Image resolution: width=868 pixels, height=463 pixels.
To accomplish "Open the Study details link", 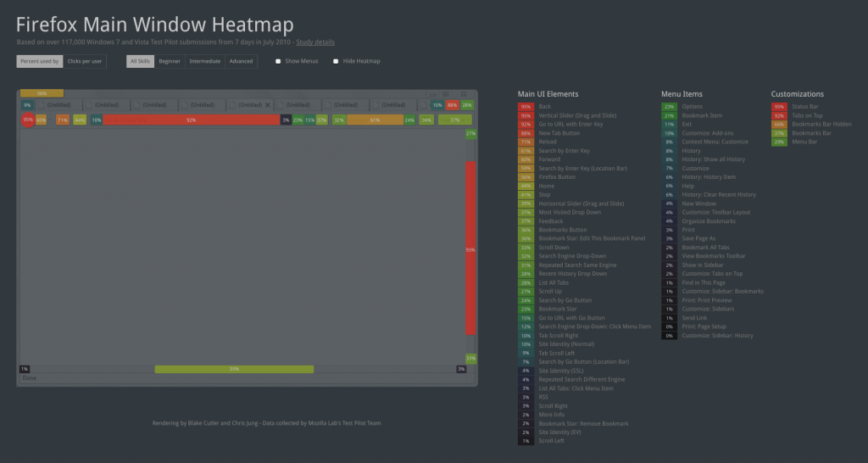I will (x=315, y=42).
